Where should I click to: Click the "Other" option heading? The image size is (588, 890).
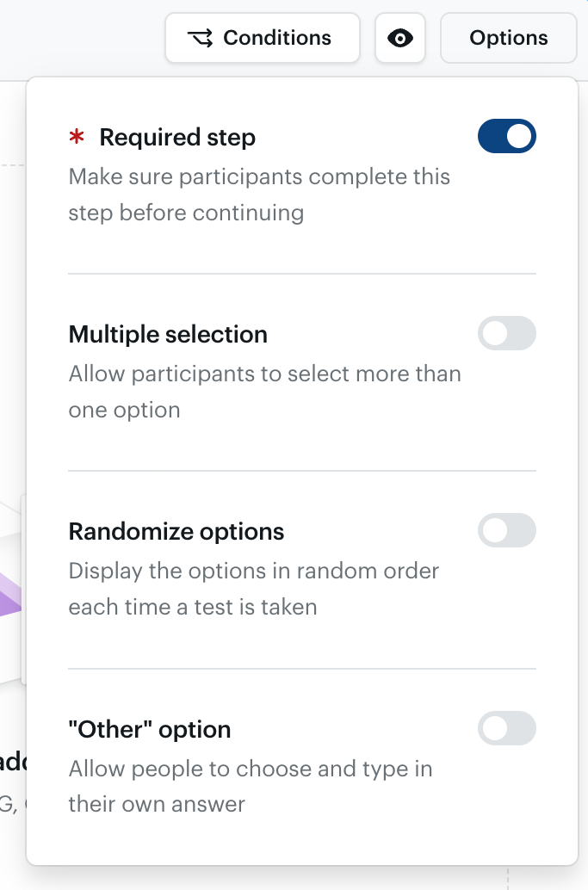[x=150, y=728]
